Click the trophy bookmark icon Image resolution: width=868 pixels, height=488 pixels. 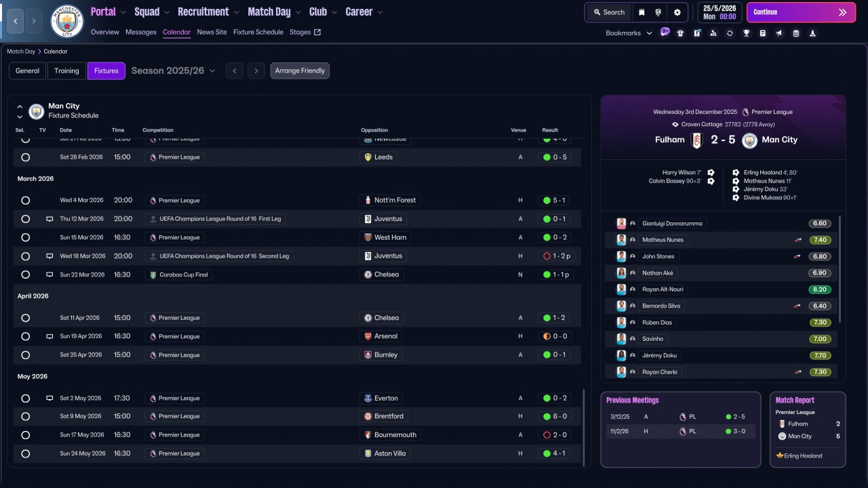(747, 33)
